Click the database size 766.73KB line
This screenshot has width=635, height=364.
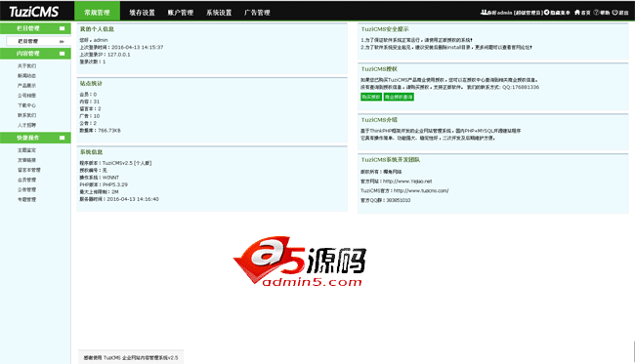click(x=100, y=131)
